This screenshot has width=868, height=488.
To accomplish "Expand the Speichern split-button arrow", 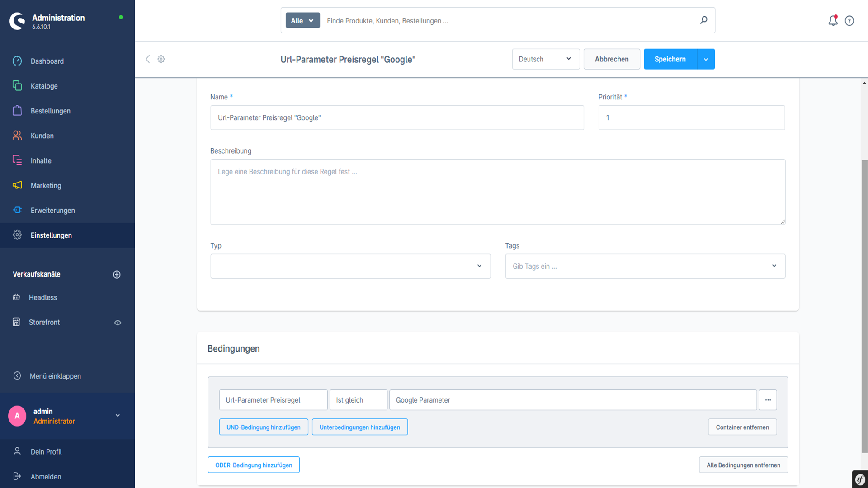I will click(x=706, y=59).
